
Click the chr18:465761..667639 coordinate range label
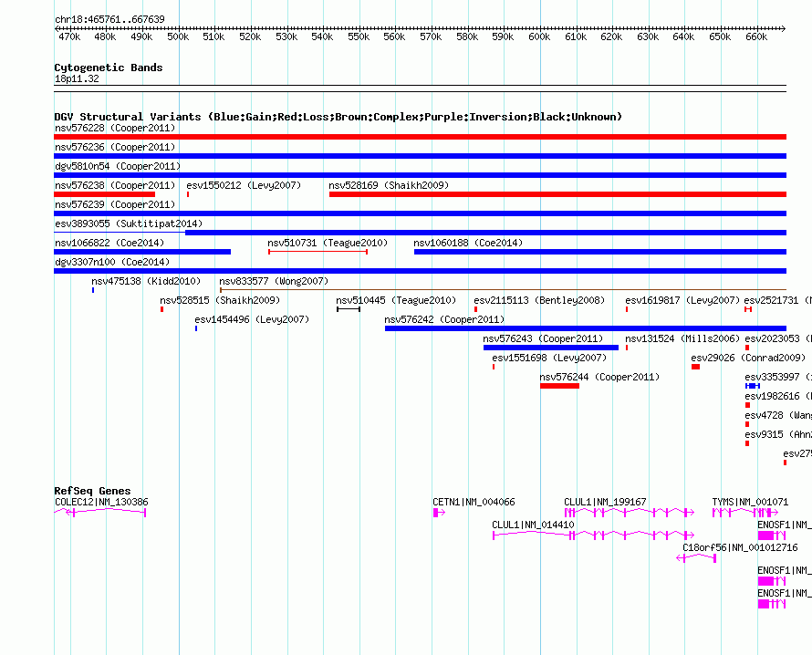[x=109, y=19]
